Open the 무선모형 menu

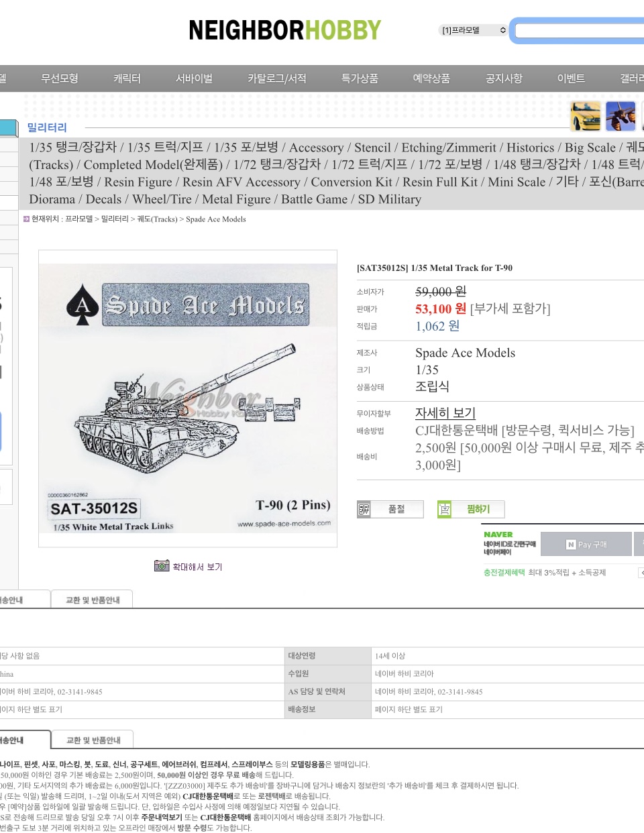click(x=60, y=78)
